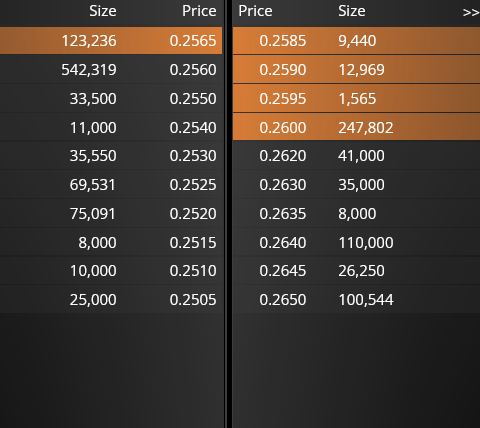Click the ask Price column header
Image resolution: width=480 pixels, height=428 pixels.
pos(255,11)
